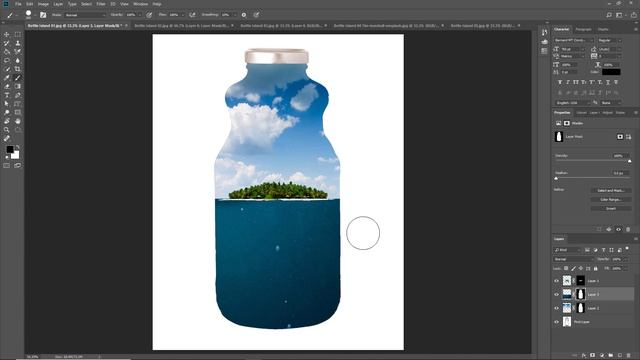Create new adjustment layer icon
640x360 pixels.
tap(602, 356)
